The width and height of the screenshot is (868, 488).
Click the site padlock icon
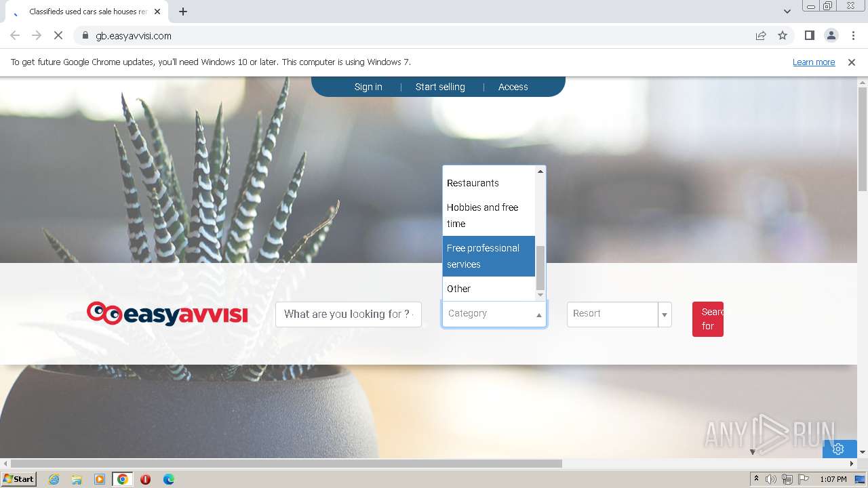click(x=85, y=36)
